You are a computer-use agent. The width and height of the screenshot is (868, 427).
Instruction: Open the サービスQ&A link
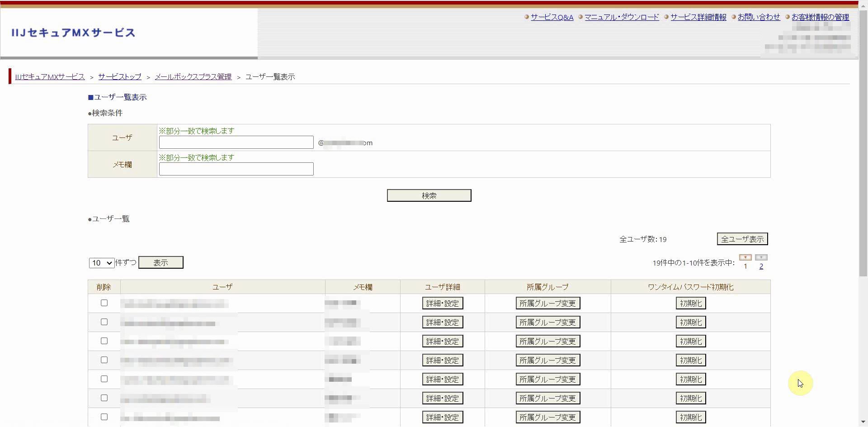point(552,17)
